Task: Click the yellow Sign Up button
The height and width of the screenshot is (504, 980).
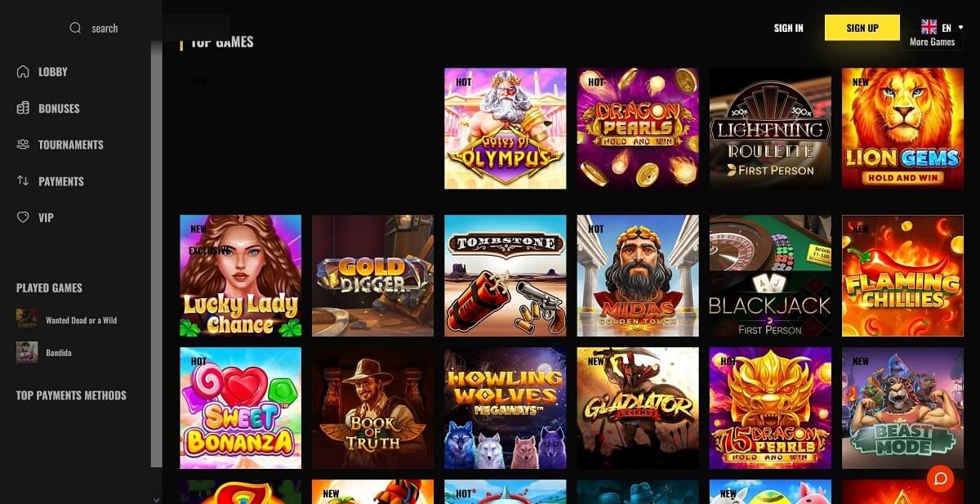Action: (x=862, y=28)
